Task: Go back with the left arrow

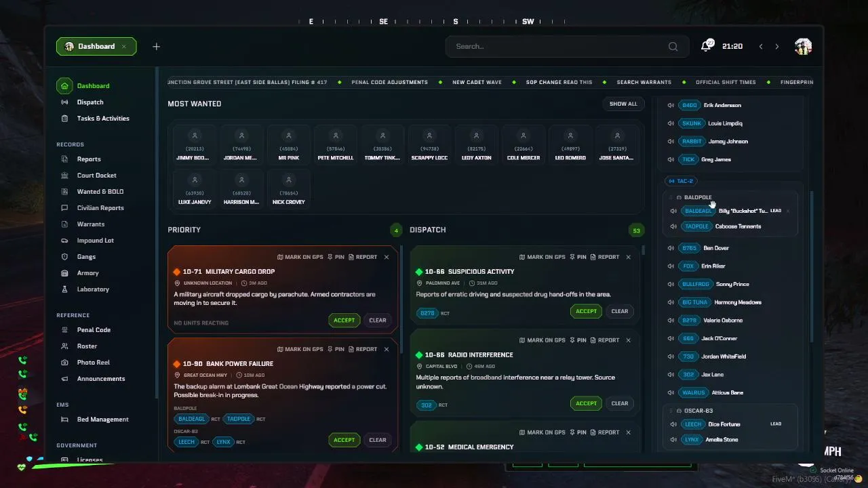Action: 761,47
